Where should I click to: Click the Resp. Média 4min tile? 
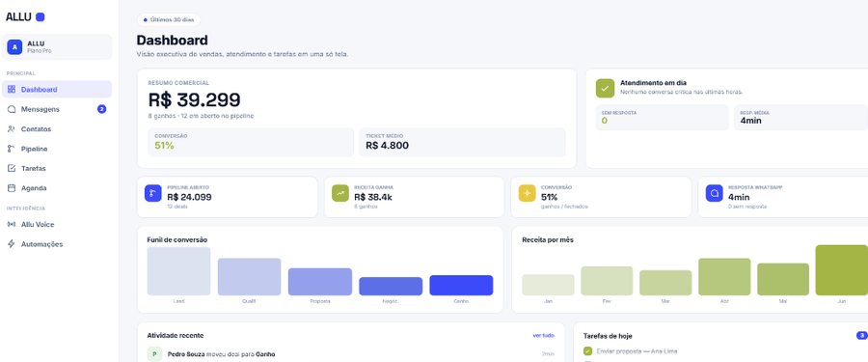click(x=801, y=118)
